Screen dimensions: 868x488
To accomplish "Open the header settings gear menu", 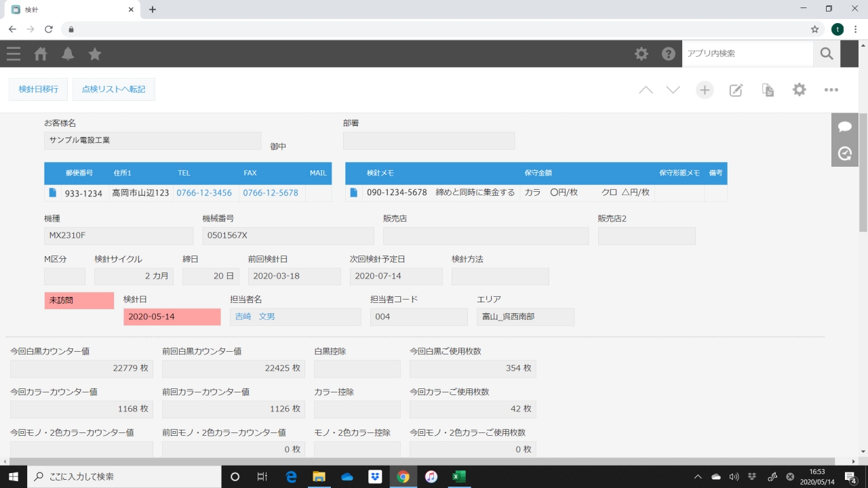I will (642, 54).
